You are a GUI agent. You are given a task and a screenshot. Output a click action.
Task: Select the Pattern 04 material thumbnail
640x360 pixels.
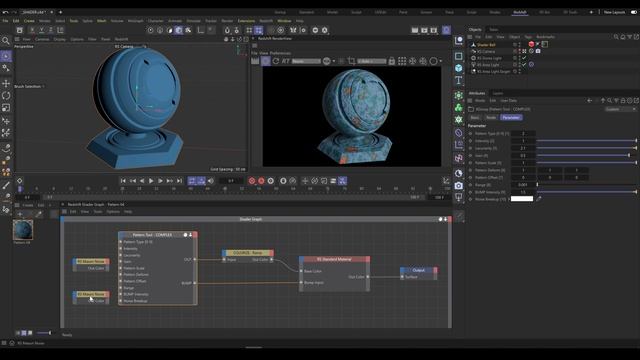23,230
